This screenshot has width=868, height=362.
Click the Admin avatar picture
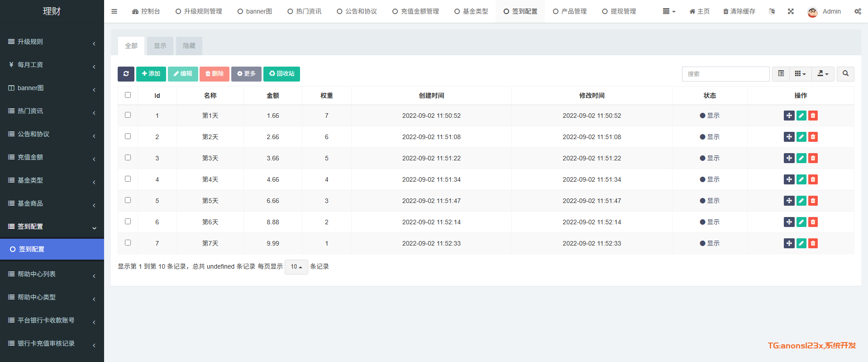tap(813, 12)
